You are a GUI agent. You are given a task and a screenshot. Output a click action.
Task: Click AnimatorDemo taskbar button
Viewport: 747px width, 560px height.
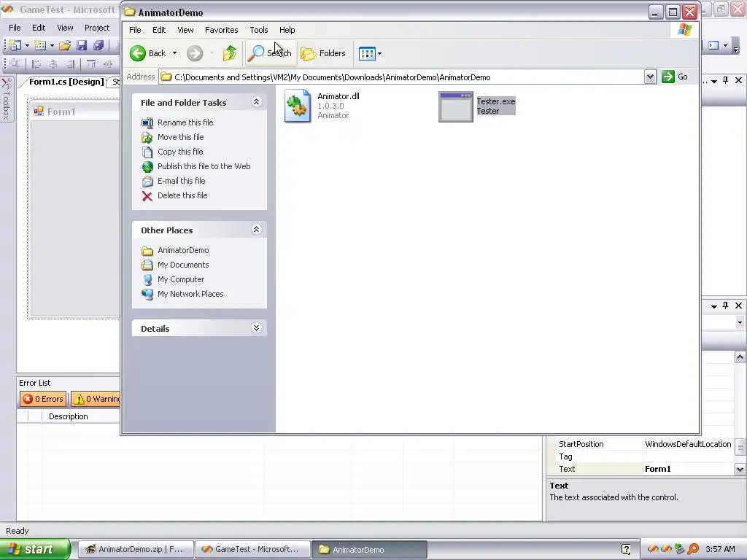(370, 550)
